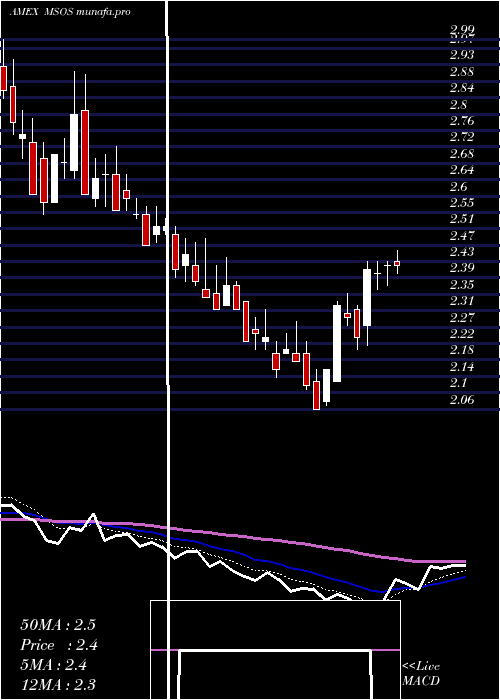Click the 2.18 price axis label
Screen dimensions: 500x700
(x=462, y=350)
